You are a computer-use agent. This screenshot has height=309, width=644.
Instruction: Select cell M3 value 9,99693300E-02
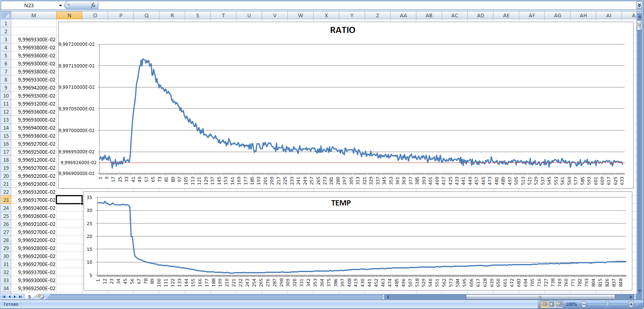(x=34, y=39)
